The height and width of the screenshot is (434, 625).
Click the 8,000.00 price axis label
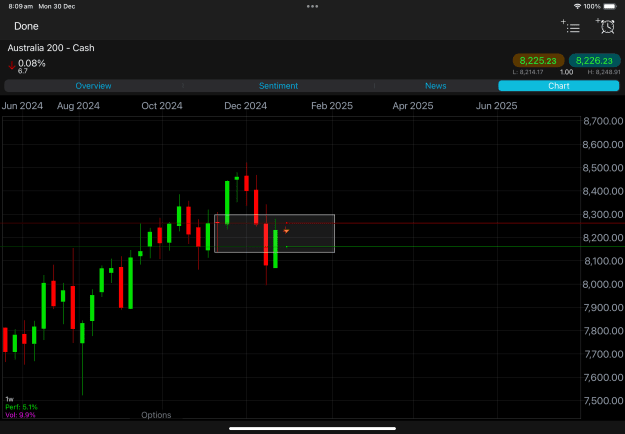pos(603,284)
